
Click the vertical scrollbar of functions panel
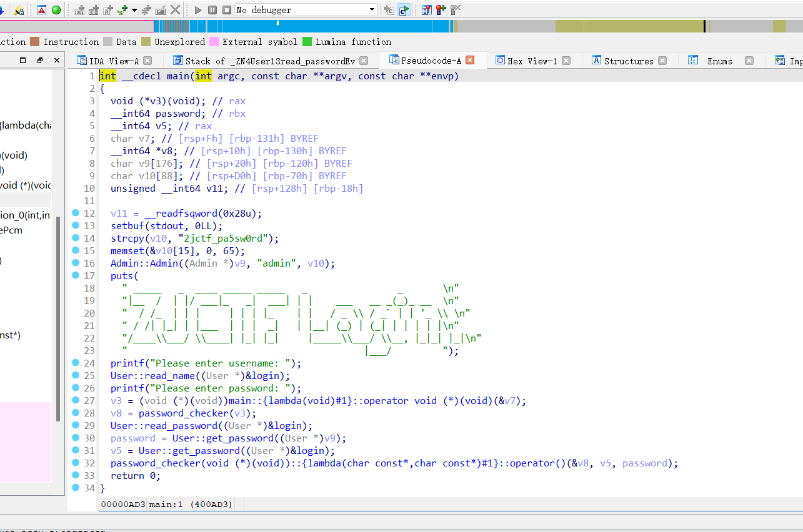coord(59,318)
